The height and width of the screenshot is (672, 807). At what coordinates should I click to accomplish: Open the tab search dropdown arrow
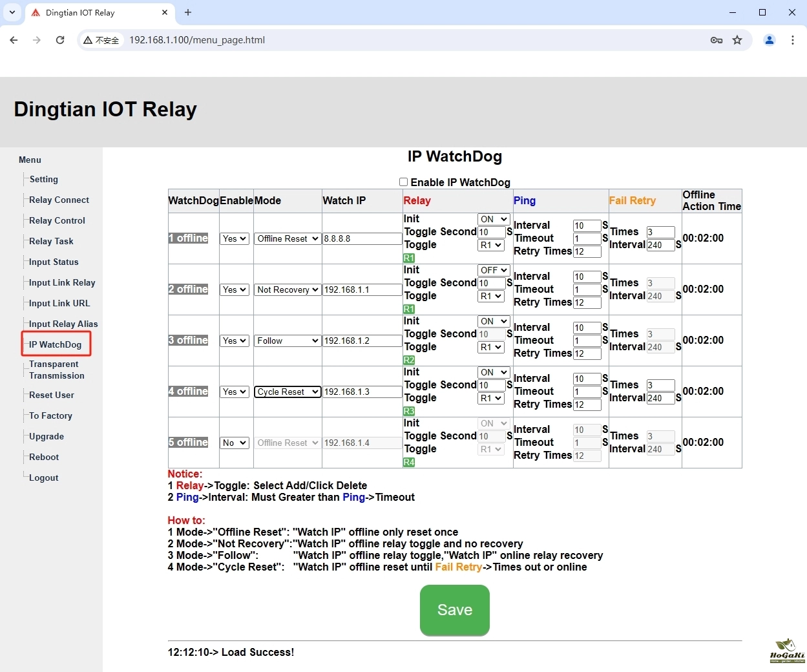[x=12, y=12]
